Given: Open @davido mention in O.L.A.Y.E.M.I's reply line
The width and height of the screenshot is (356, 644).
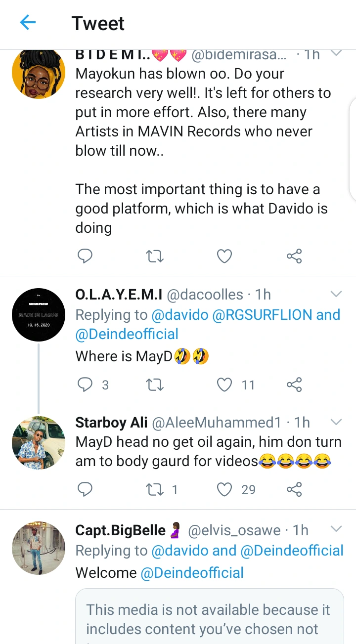Looking at the screenshot, I should [x=179, y=315].
